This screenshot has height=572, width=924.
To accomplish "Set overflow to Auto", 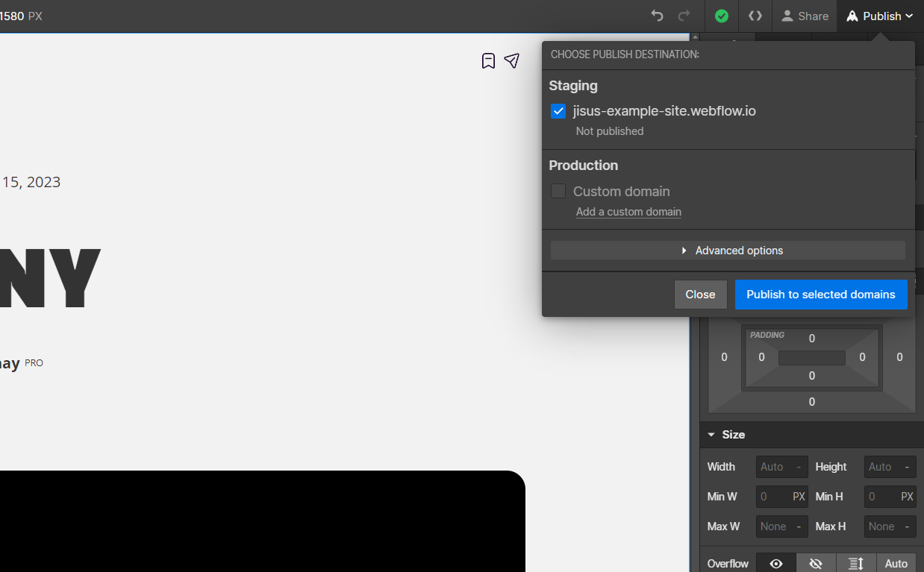I will [896, 564].
